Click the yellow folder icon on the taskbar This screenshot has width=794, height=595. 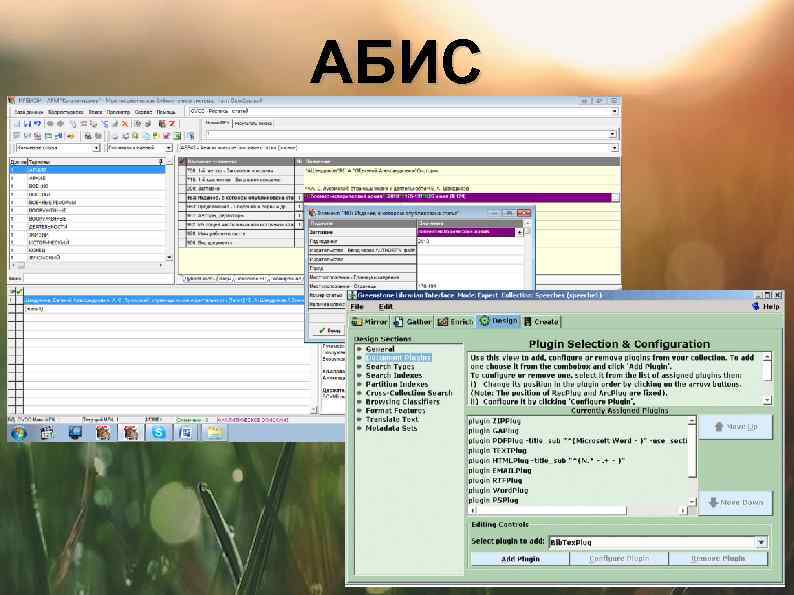point(215,433)
